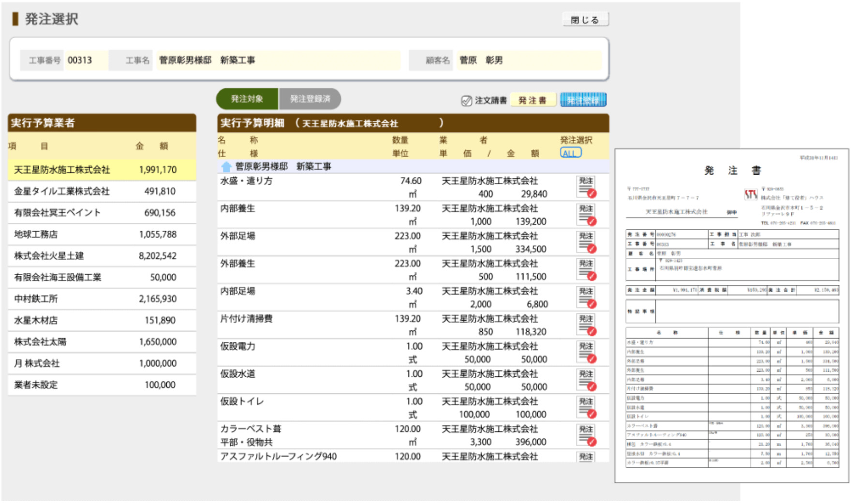
Task: Select vendor 天王星防水施工株式会社 in the list
Action: (102, 170)
